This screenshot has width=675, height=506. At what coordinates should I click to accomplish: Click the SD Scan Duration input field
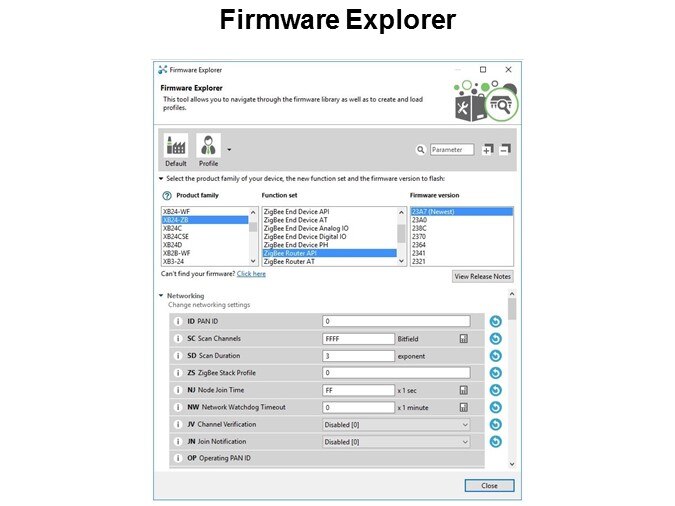pyautogui.click(x=358, y=356)
